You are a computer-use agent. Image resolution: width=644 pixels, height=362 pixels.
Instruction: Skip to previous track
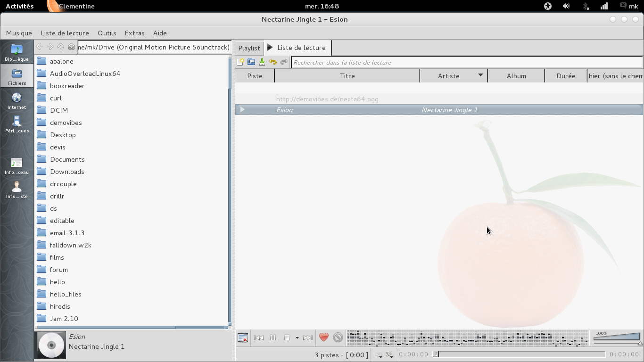[259, 337]
